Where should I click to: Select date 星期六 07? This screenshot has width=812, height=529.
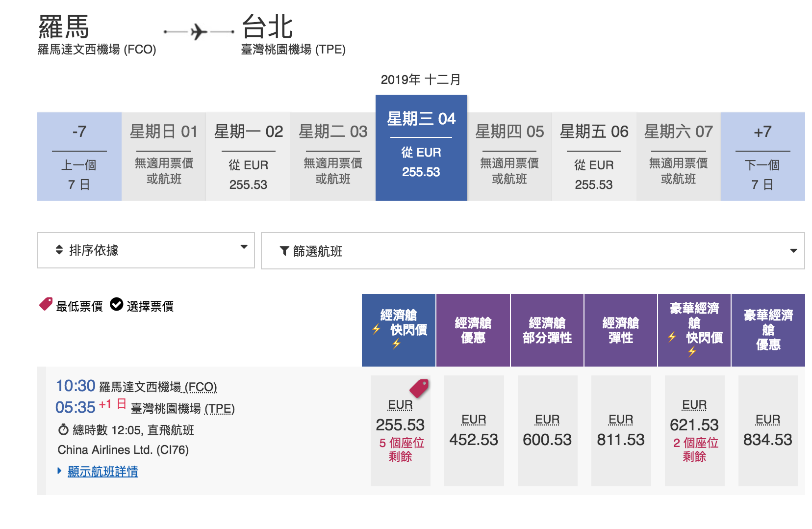(678, 157)
